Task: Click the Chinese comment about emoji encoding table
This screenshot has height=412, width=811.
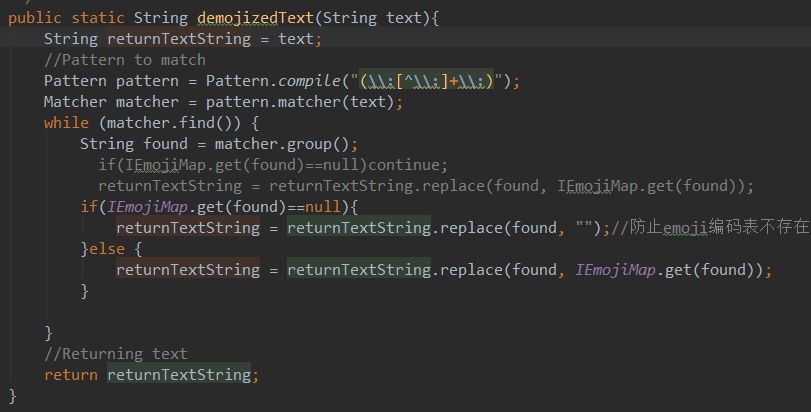Action: 711,227
